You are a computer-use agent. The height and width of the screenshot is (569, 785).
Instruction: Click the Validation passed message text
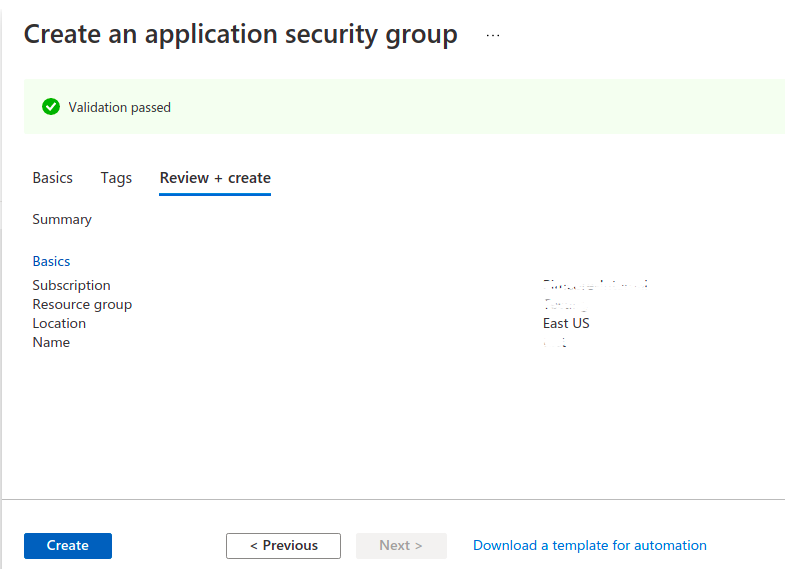tap(119, 107)
